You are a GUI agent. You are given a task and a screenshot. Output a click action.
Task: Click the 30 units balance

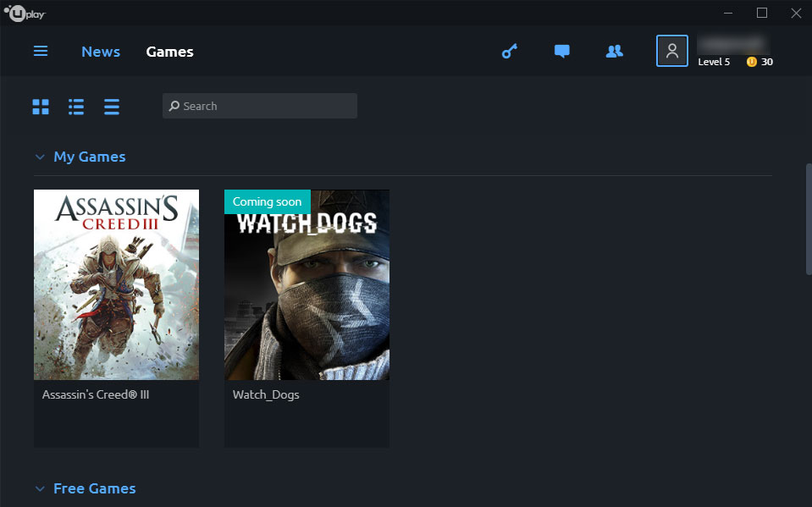[767, 62]
